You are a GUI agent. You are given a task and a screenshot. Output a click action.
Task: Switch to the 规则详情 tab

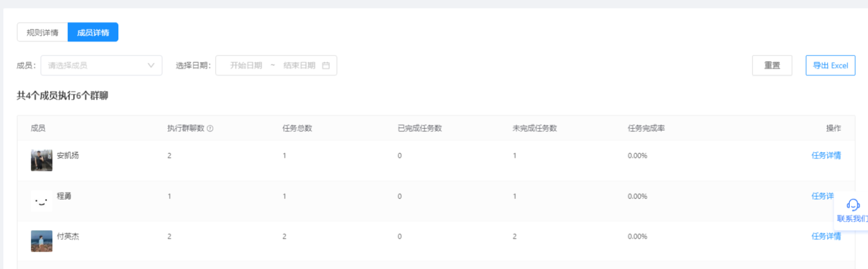[x=42, y=33]
